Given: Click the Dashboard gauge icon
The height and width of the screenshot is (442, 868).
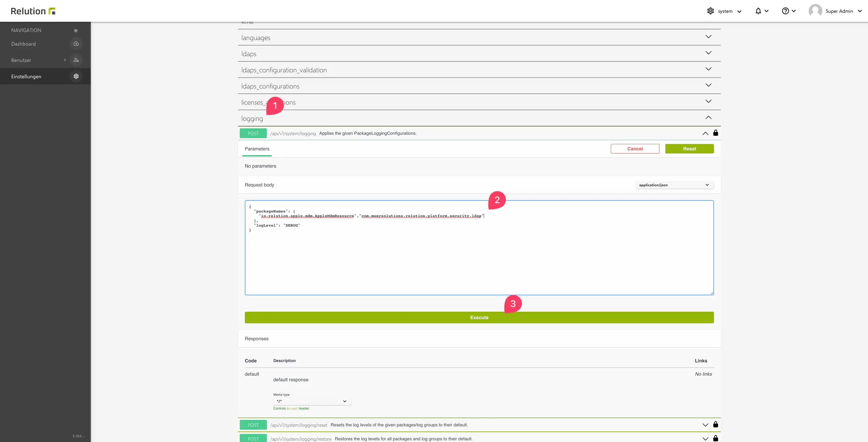Looking at the screenshot, I should 76,44.
